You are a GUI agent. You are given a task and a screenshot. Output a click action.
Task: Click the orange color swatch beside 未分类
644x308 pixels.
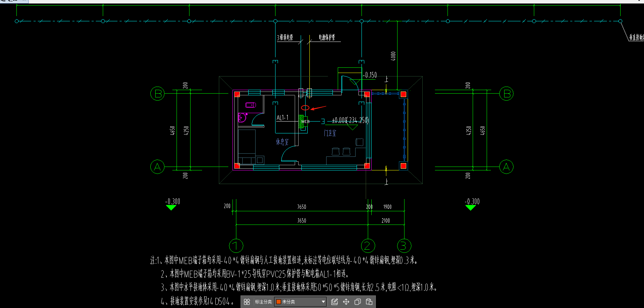point(279,302)
